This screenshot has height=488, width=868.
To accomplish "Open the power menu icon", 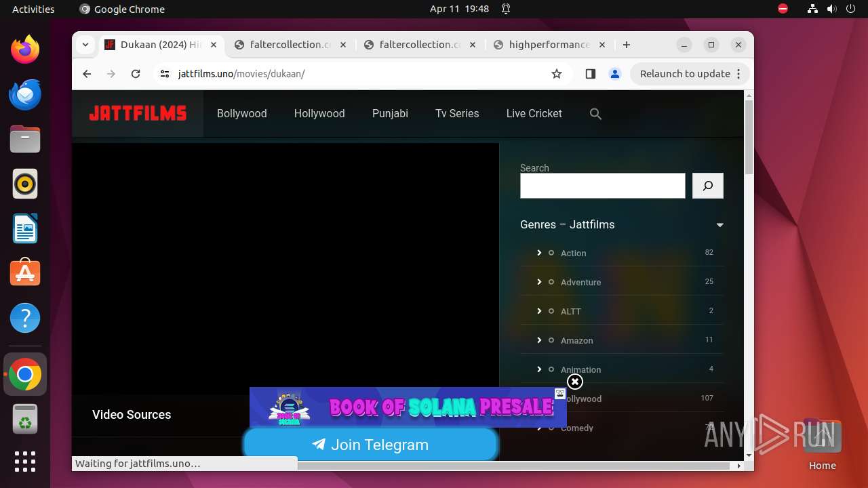I will 851,9.
